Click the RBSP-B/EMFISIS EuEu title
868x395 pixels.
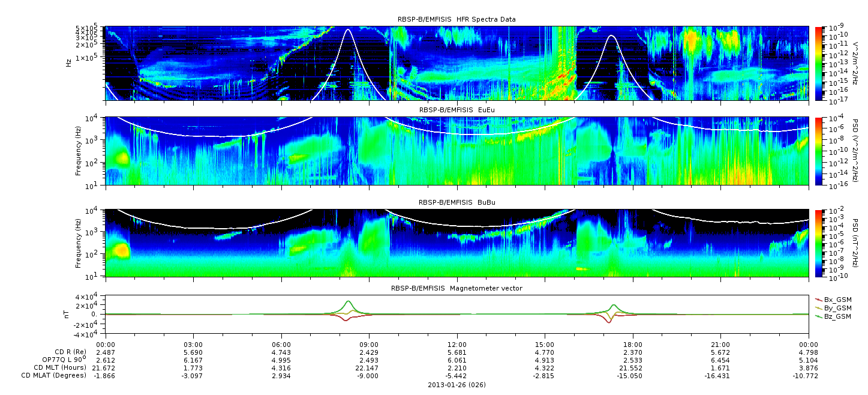tap(456, 110)
